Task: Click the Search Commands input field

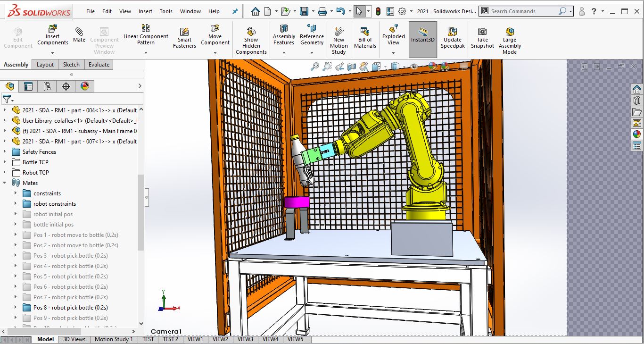Action: pos(523,11)
